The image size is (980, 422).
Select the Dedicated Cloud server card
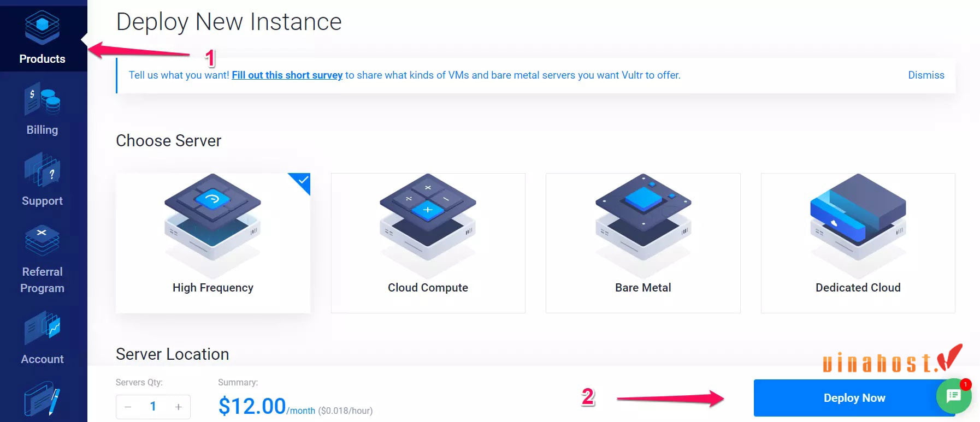pos(858,243)
